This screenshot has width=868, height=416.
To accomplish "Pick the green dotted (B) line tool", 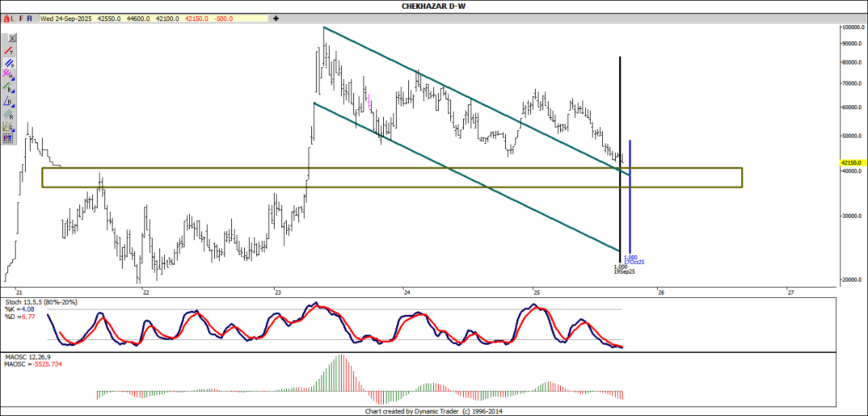I will click(9, 88).
